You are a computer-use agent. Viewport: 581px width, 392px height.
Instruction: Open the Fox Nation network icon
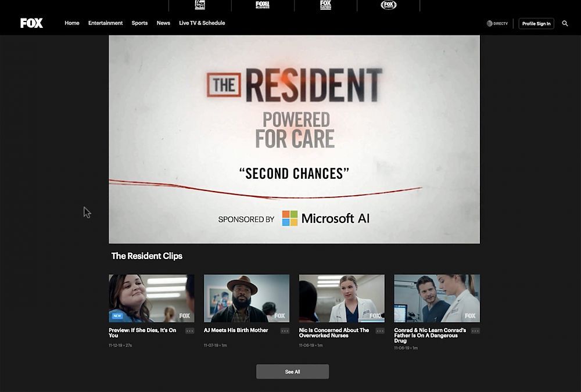coord(325,5)
